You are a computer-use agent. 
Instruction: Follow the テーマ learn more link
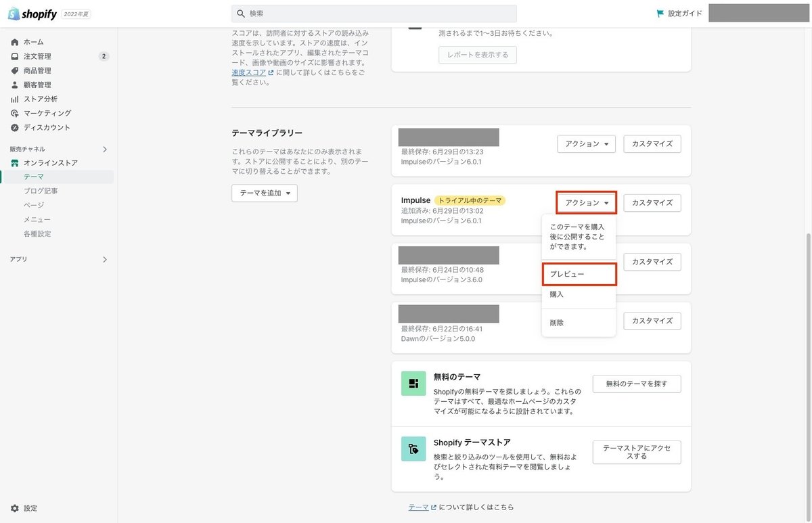[x=418, y=507]
